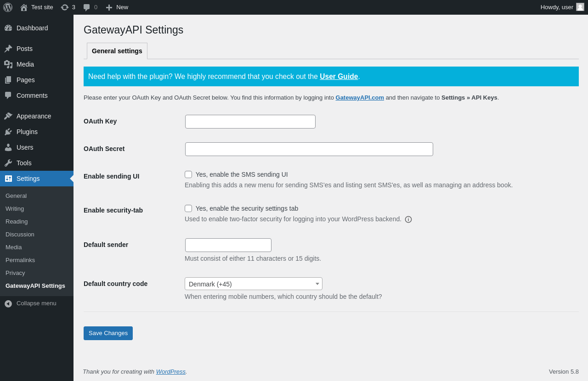This screenshot has width=588, height=381.
Task: Click the Dashboard gauge icon
Action: click(x=8, y=28)
